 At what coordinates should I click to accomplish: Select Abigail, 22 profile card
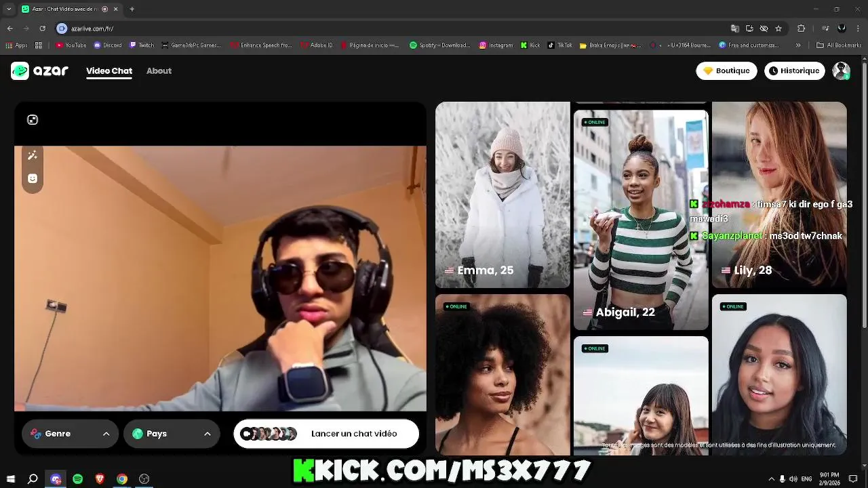pos(641,220)
